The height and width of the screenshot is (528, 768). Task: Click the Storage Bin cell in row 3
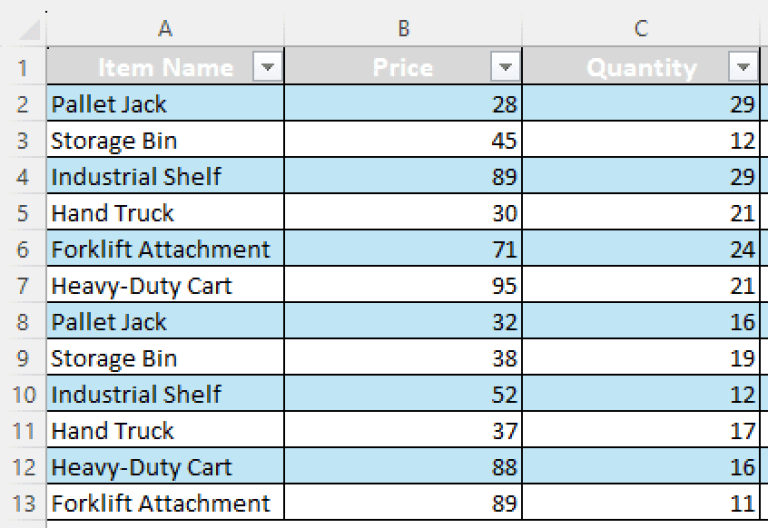pos(166,140)
